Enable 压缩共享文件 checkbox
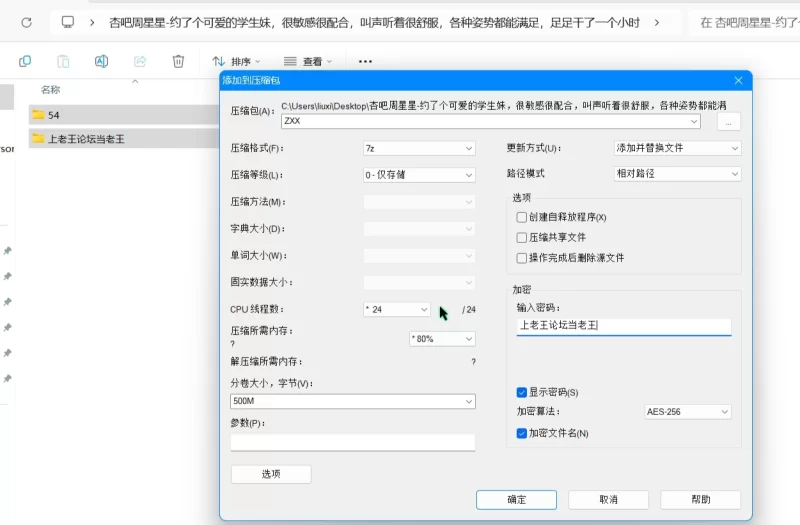Viewport: 800px width, 525px height. tap(521, 238)
